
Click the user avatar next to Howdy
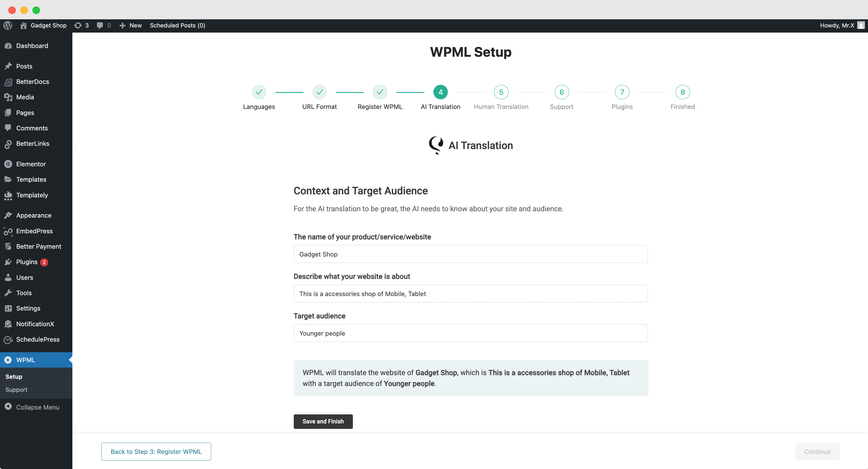point(860,25)
